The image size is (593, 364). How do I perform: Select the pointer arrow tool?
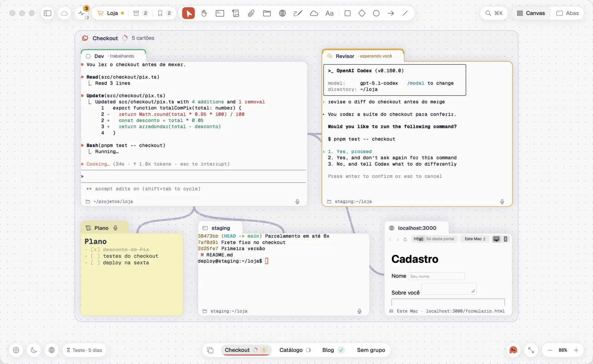coord(188,13)
